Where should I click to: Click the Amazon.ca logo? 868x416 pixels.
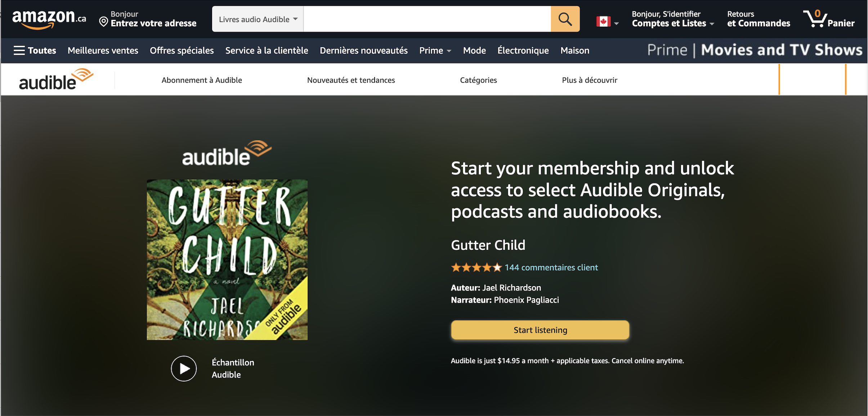click(49, 19)
